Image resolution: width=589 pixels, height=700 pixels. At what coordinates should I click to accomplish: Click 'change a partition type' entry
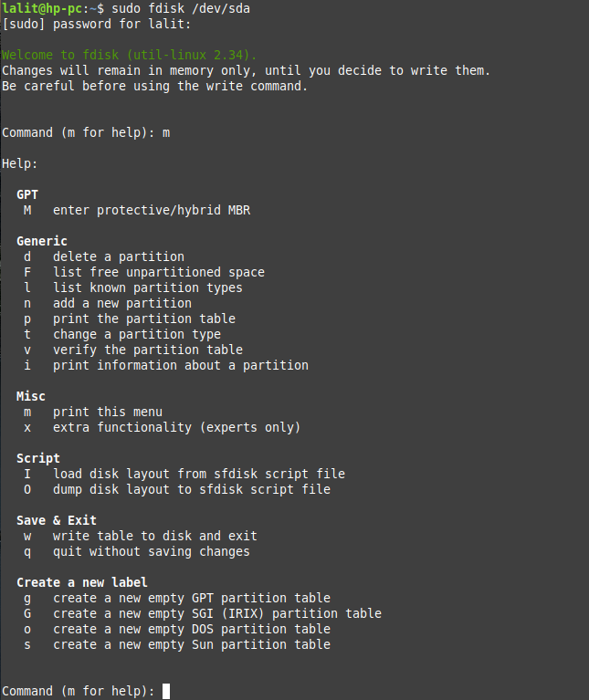tap(136, 334)
